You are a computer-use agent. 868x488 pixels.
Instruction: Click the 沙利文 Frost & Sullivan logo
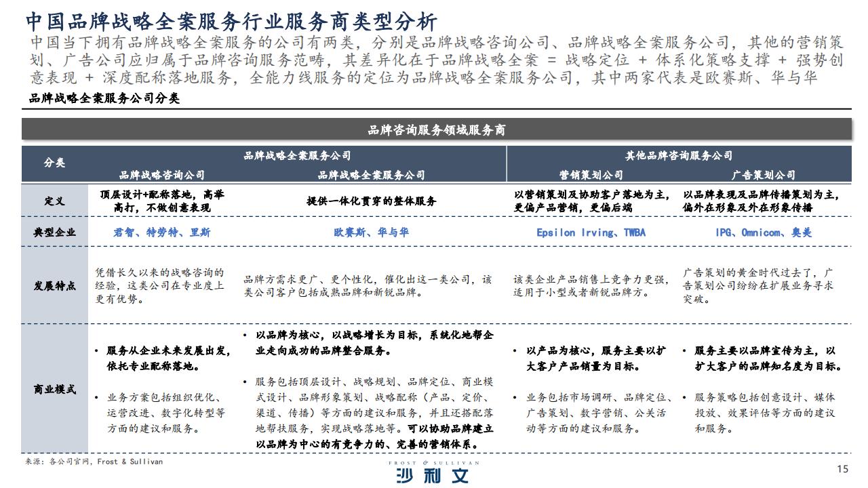click(x=433, y=472)
